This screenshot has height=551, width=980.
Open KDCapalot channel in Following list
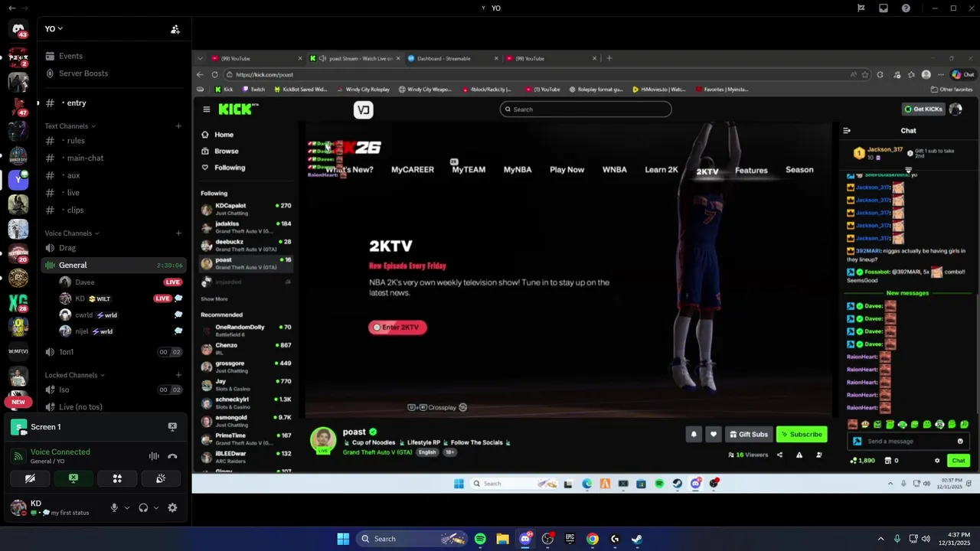coord(246,209)
